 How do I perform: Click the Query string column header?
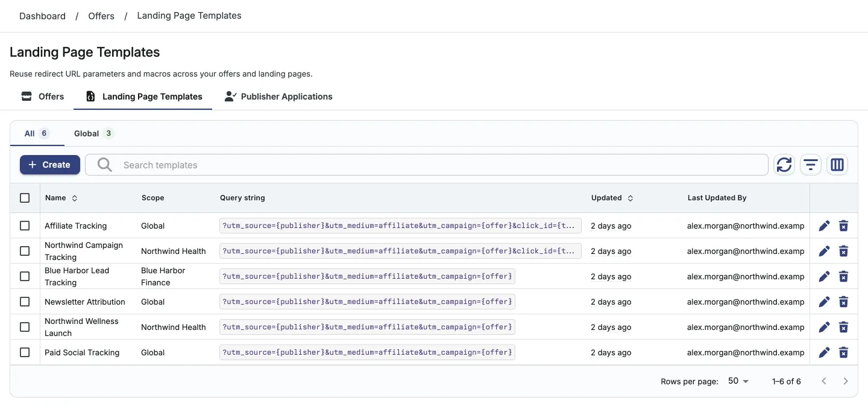coord(242,198)
